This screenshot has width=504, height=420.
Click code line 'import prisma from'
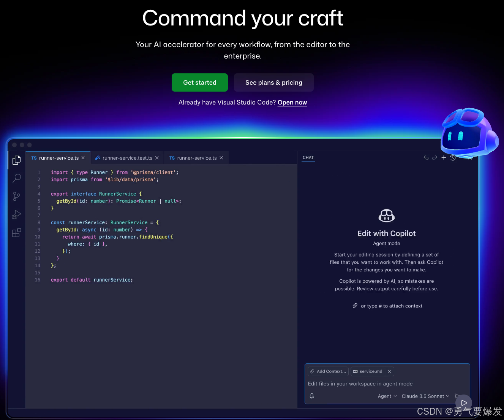tap(105, 179)
